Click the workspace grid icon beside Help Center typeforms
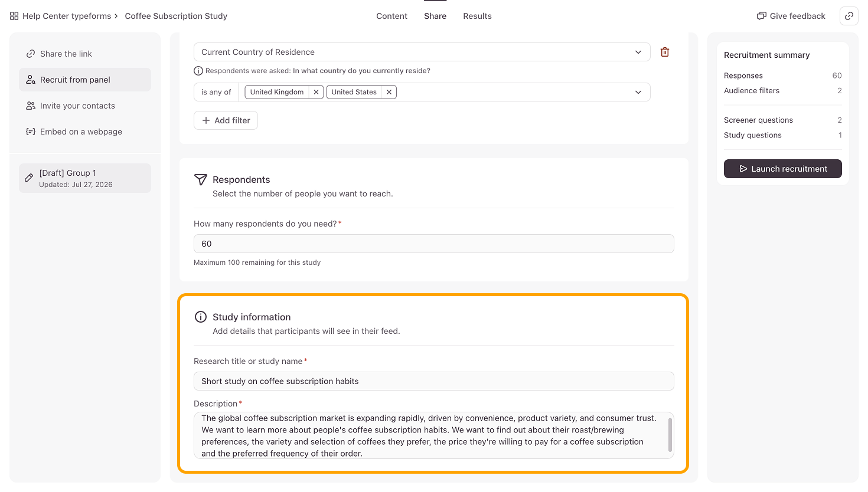The width and height of the screenshot is (868, 492). pos(14,16)
